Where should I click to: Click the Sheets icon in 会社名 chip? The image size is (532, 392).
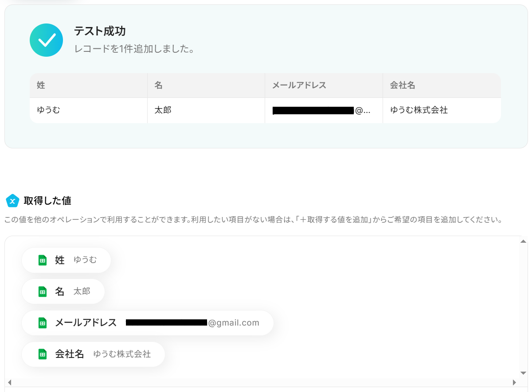click(43, 354)
